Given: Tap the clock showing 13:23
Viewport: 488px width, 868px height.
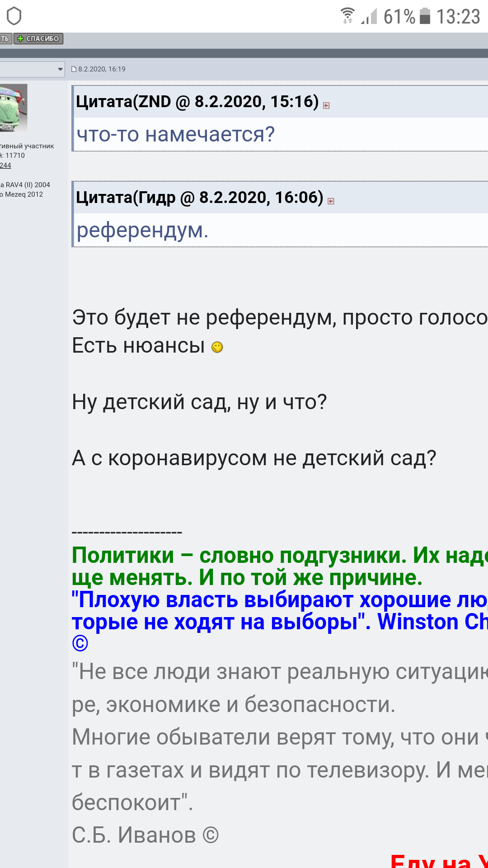Looking at the screenshot, I should pyautogui.click(x=458, y=17).
